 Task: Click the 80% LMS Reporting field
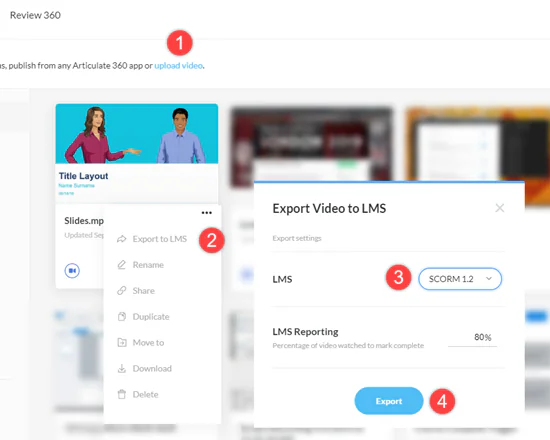pyautogui.click(x=472, y=338)
